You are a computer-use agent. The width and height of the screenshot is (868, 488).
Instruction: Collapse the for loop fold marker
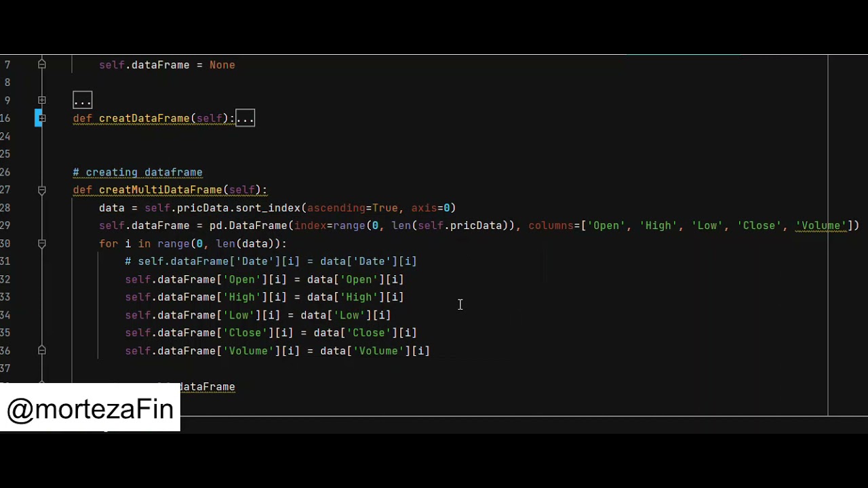pyautogui.click(x=41, y=244)
